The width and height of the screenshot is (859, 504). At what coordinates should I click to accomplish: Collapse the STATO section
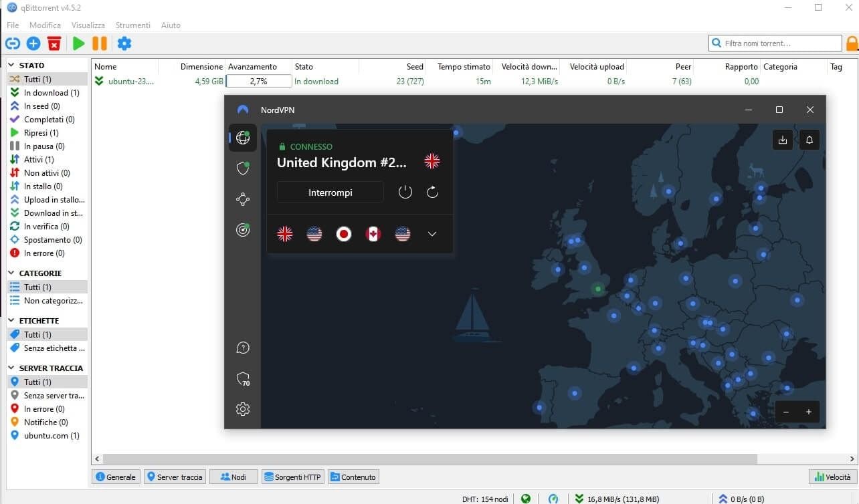[x=12, y=66]
